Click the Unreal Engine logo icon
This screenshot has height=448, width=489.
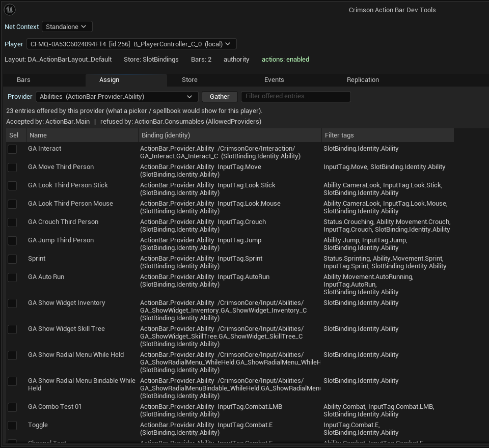[10, 10]
